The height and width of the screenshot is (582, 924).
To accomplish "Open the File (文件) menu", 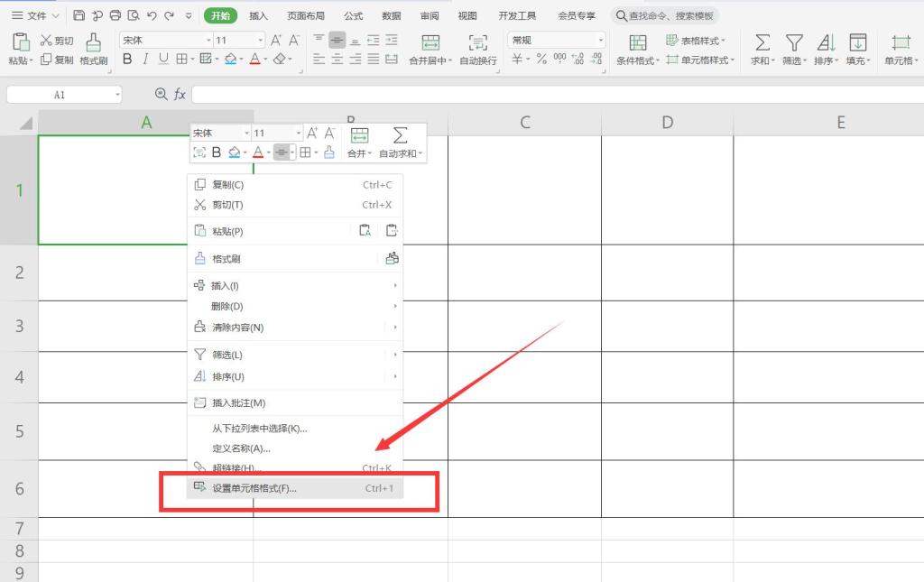I will 35,16.
